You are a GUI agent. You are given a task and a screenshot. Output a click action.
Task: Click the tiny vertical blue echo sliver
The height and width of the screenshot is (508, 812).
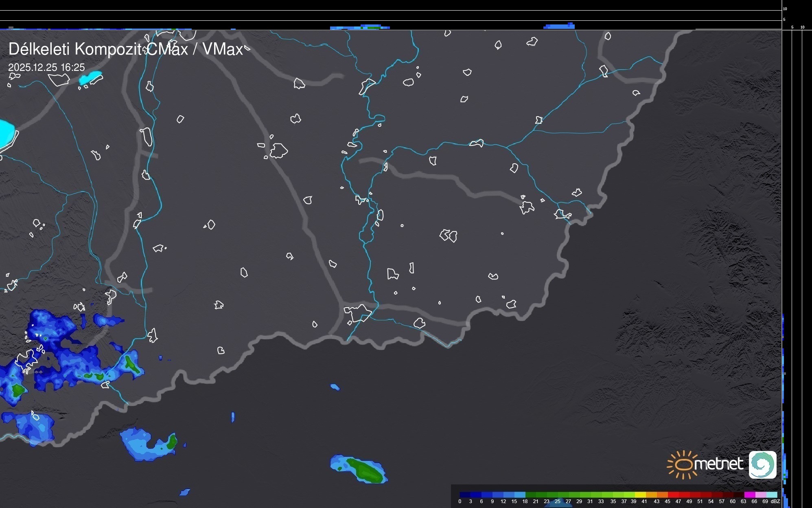[233, 417]
